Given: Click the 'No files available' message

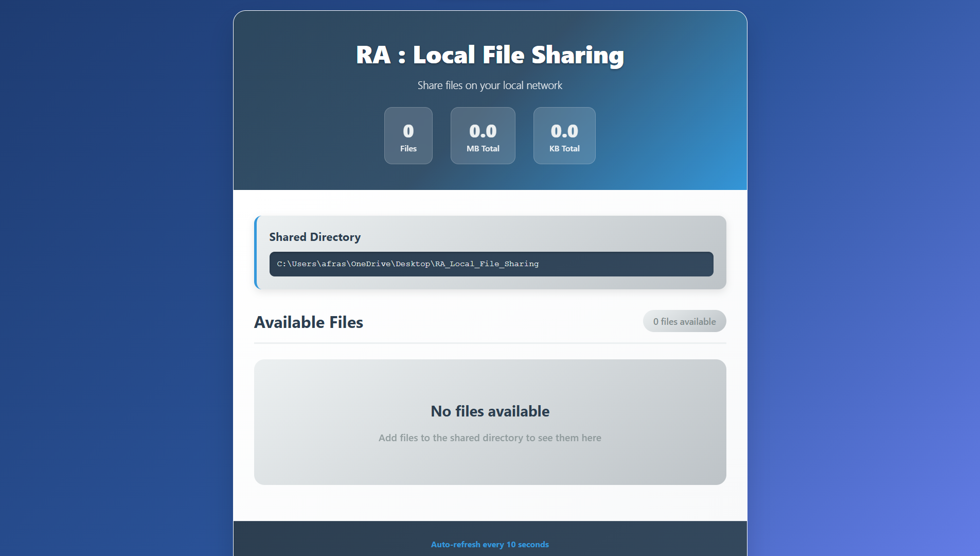Looking at the screenshot, I should click(490, 411).
